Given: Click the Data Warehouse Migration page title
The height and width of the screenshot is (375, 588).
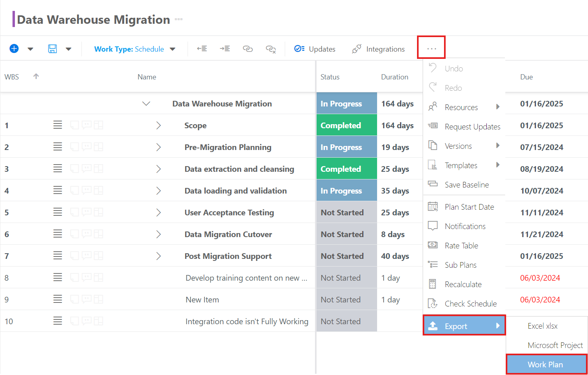Looking at the screenshot, I should [94, 19].
